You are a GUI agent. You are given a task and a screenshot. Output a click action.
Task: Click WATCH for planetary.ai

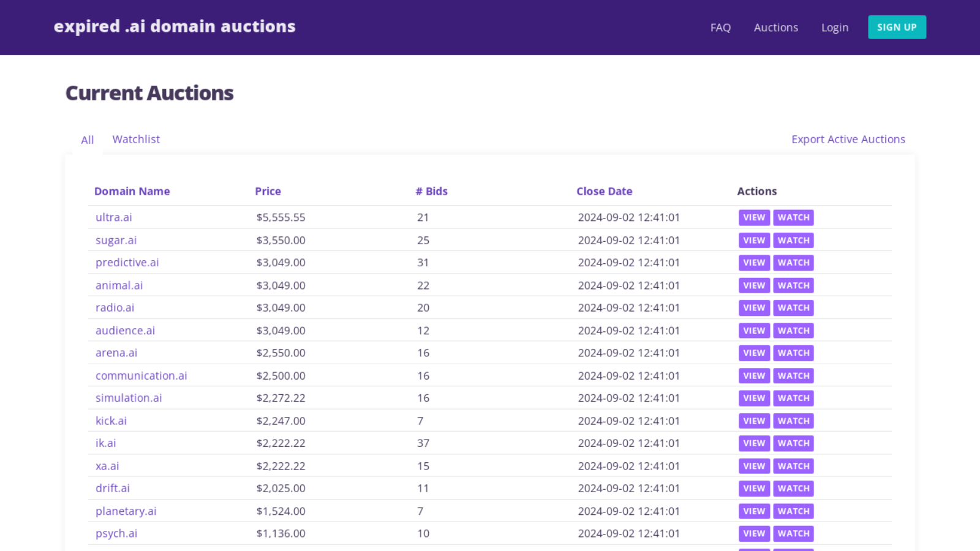pos(793,511)
